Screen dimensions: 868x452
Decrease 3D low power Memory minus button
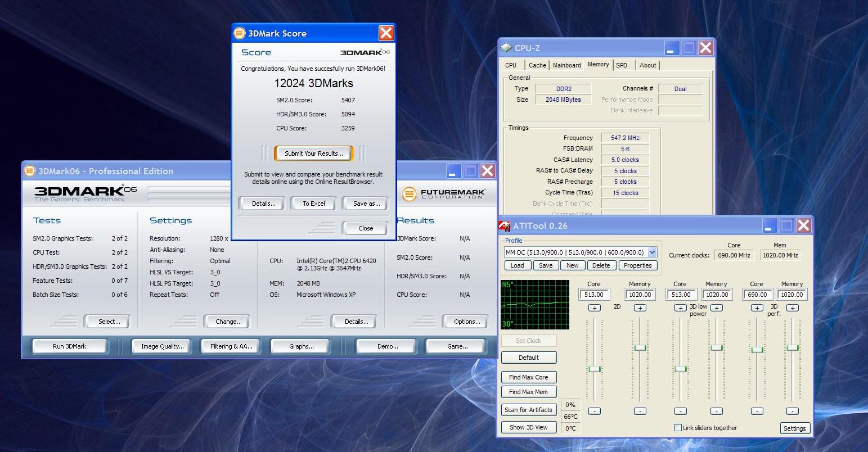(x=716, y=411)
